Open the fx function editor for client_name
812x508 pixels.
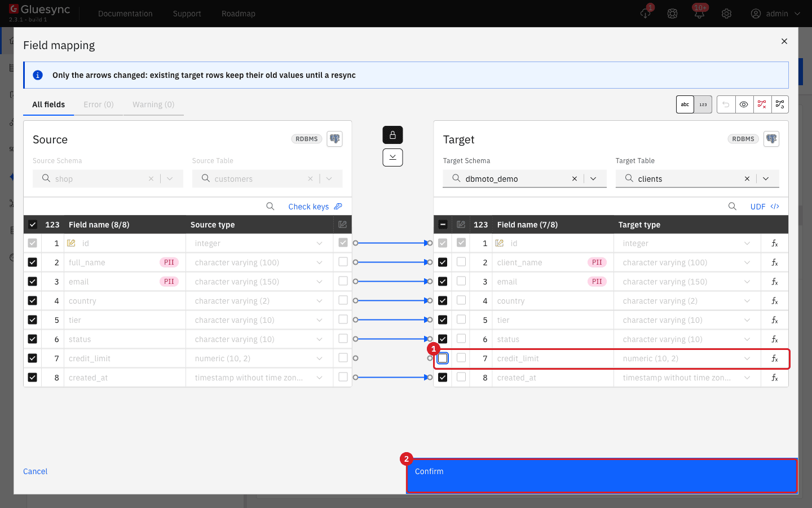pos(775,262)
